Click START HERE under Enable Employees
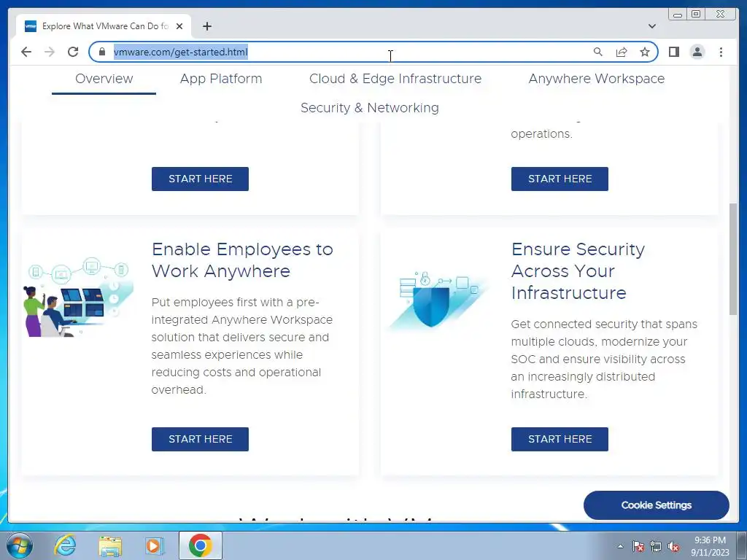This screenshot has width=747, height=560. click(x=200, y=439)
